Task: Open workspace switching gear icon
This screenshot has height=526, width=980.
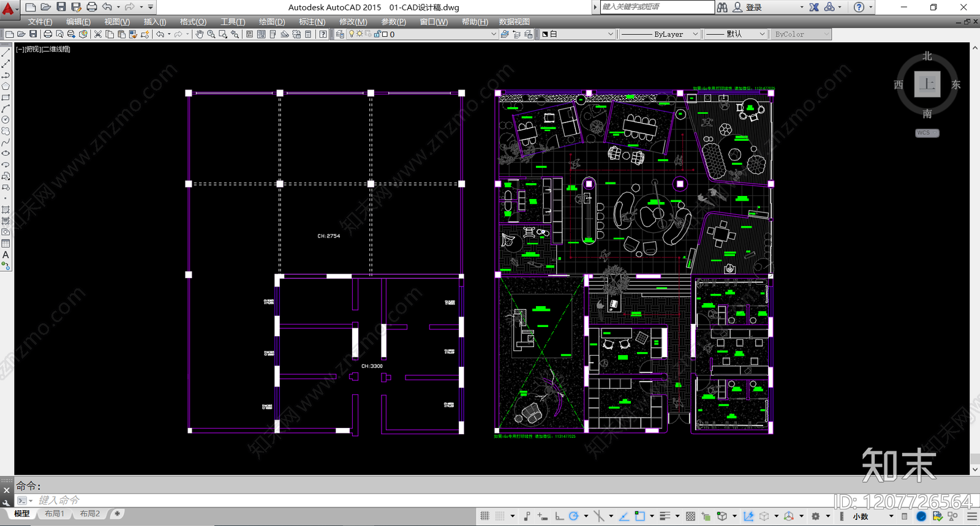Action: point(815,516)
